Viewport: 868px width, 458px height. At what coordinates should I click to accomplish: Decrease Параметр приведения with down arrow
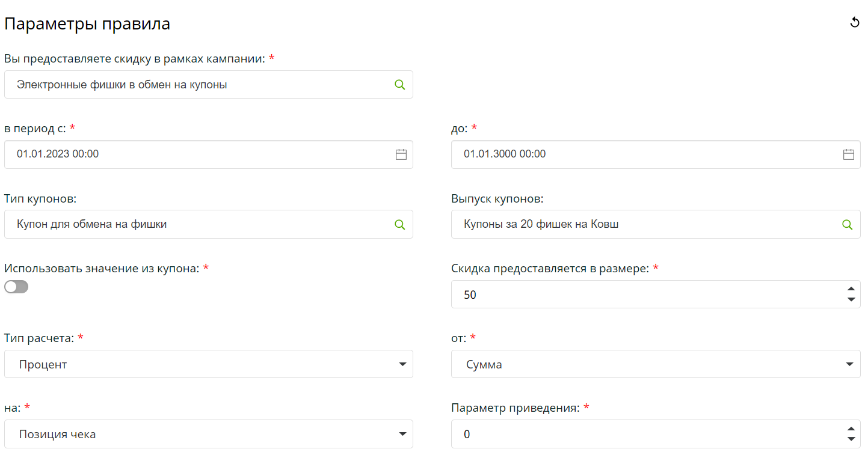851,439
